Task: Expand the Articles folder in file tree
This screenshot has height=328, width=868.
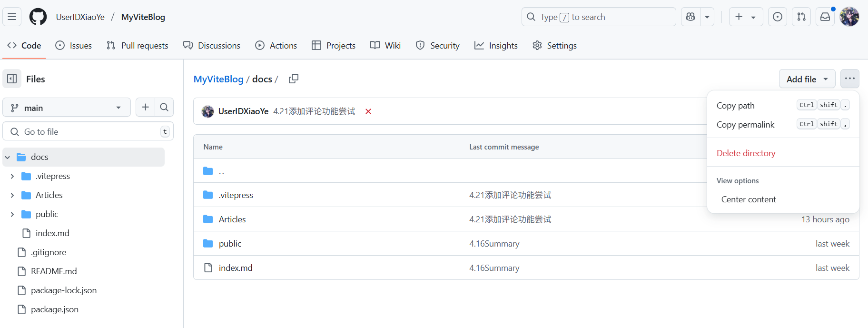Action: (x=12, y=195)
